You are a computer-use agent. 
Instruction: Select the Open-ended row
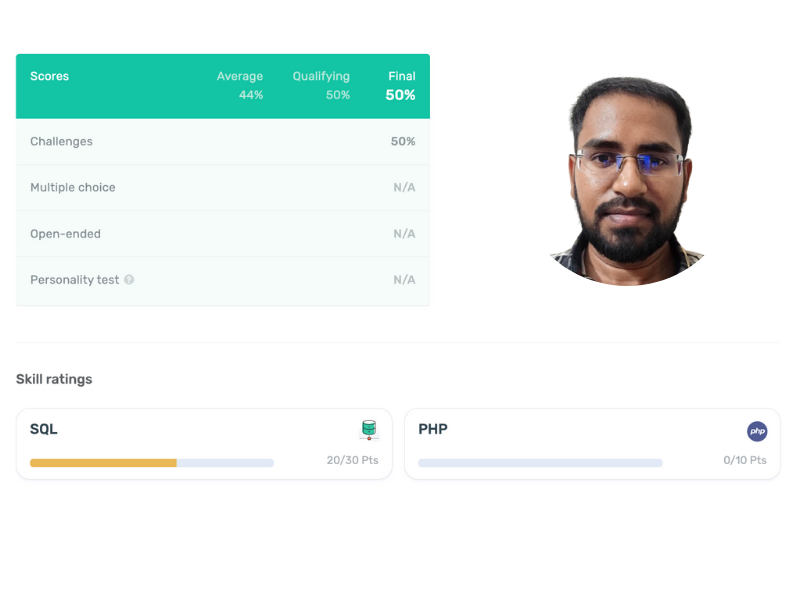coord(223,234)
